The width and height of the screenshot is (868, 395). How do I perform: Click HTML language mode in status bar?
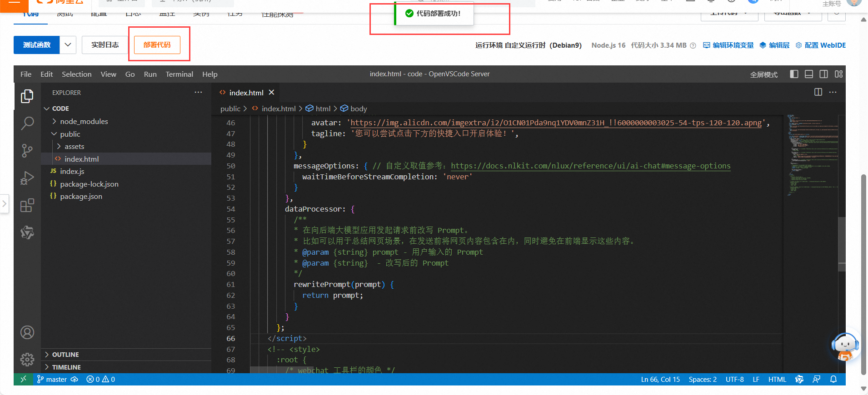click(777, 379)
